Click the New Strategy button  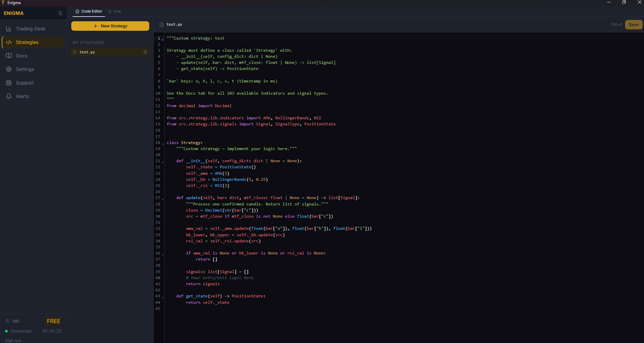pyautogui.click(x=110, y=26)
